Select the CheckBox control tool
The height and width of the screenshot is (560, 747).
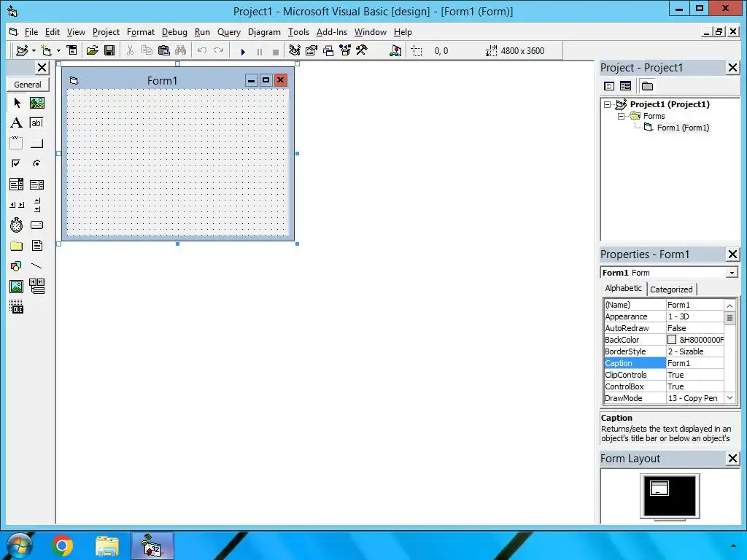(17, 163)
